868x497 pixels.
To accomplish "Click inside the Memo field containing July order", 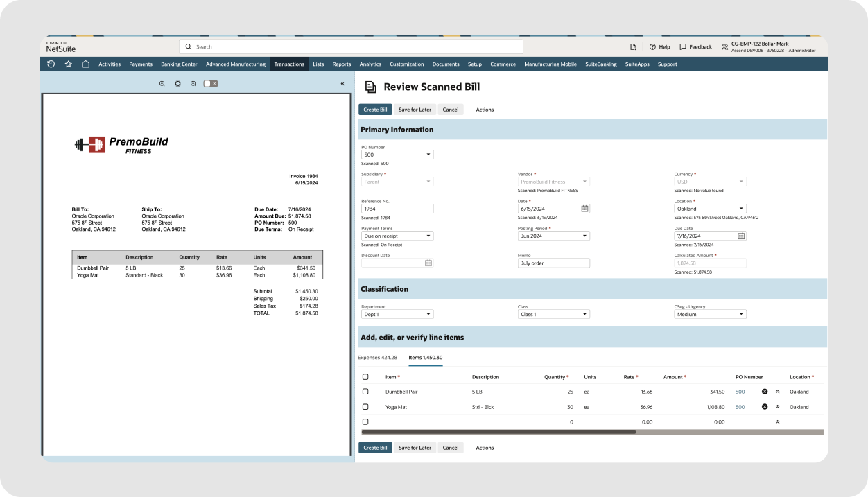I will point(553,263).
